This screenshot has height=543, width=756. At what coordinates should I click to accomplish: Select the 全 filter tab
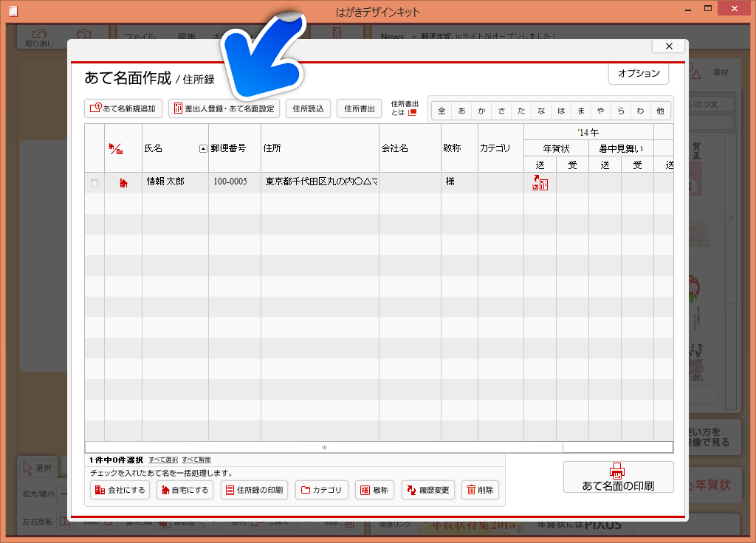click(x=441, y=111)
